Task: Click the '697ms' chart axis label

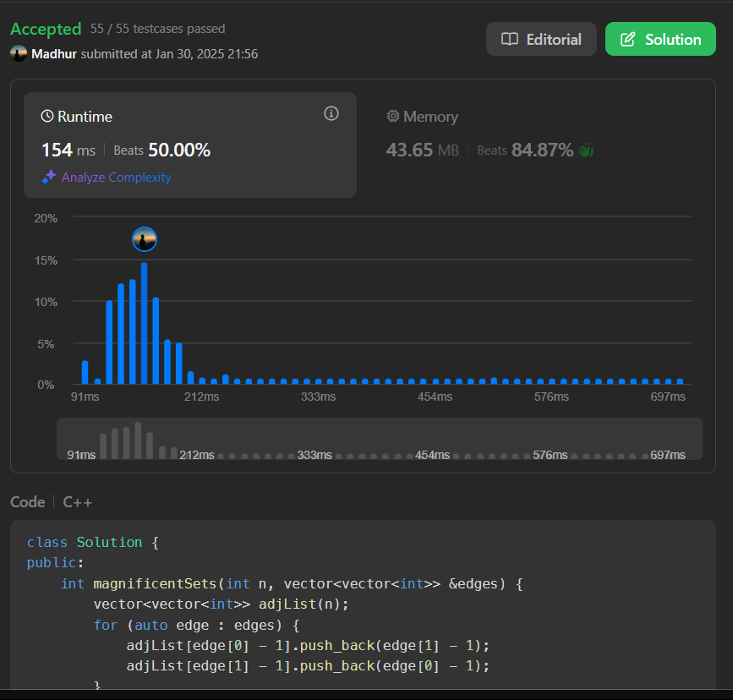Action: click(668, 396)
